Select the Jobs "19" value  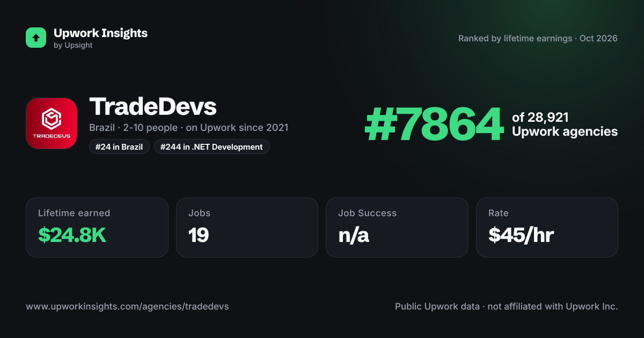(x=199, y=235)
